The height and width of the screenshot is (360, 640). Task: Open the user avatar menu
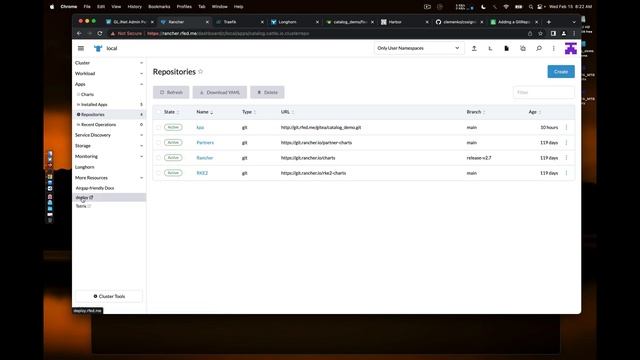tap(571, 48)
